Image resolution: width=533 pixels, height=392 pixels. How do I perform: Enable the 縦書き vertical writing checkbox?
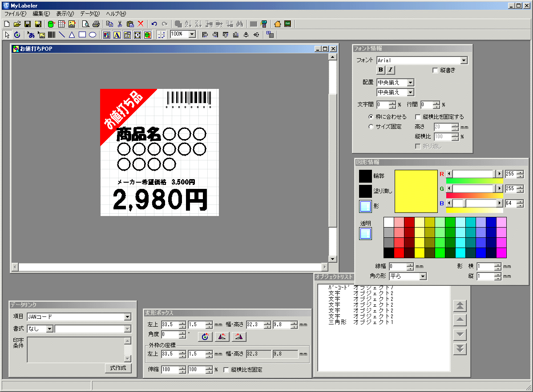[436, 70]
